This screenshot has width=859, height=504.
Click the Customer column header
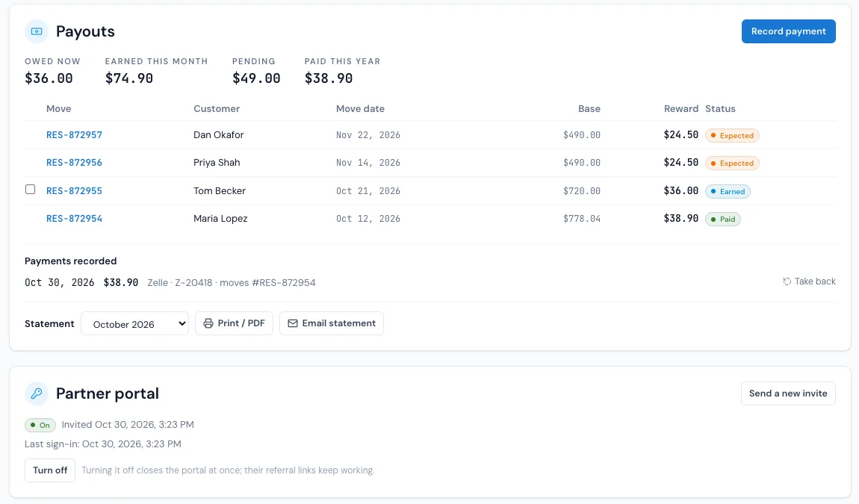click(x=217, y=108)
